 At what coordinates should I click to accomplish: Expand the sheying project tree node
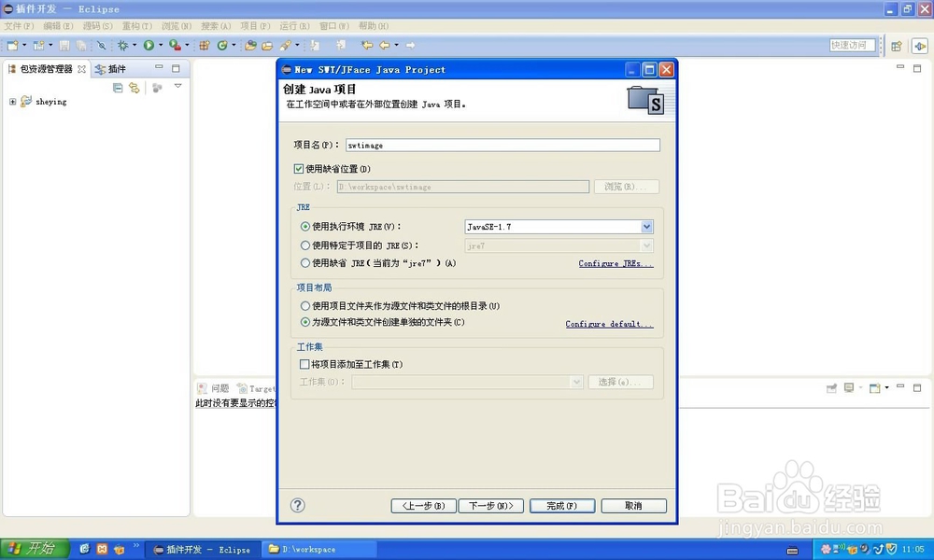click(12, 102)
